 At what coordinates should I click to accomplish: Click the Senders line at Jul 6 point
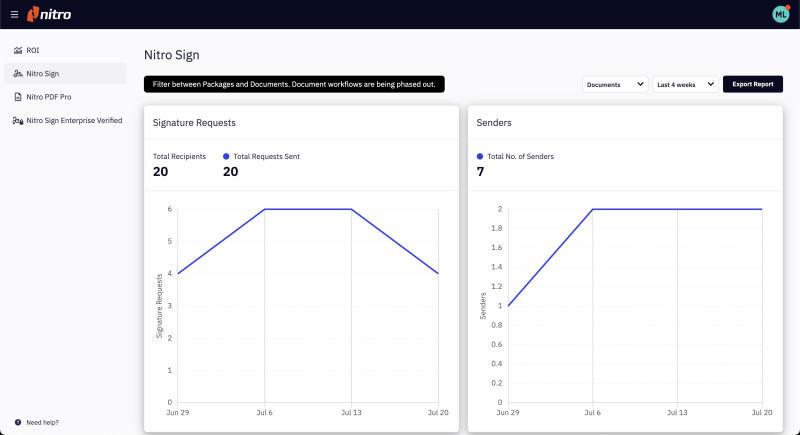point(592,209)
